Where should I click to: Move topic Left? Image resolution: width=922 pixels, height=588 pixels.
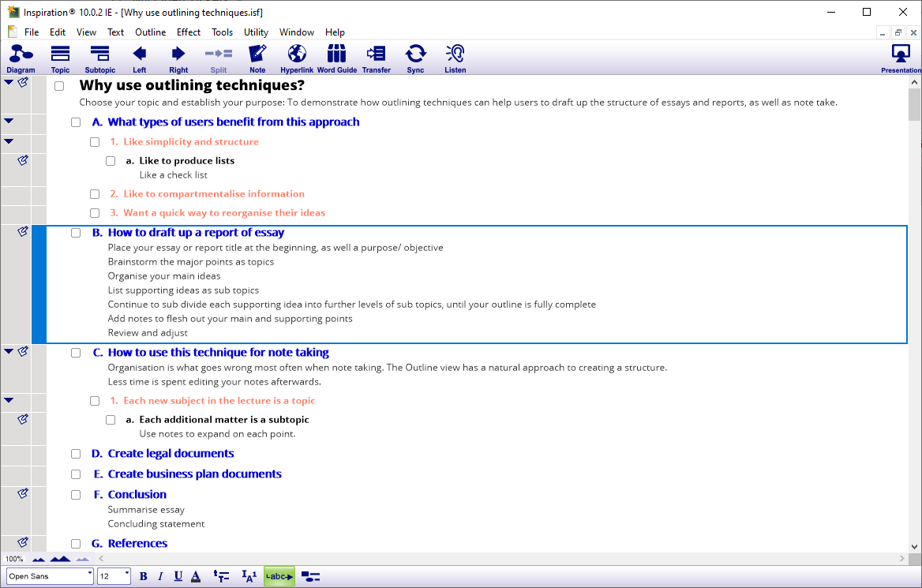(140, 58)
